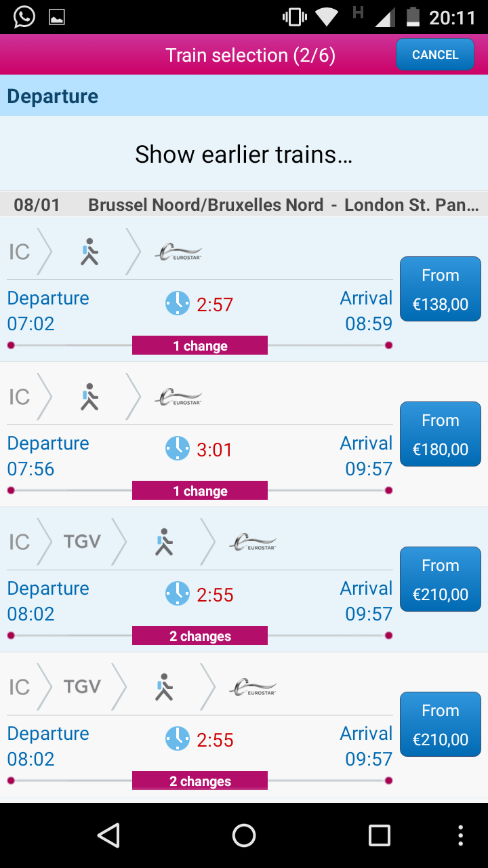Tap the clock icon beside the 3:01 duration
This screenshot has height=868, width=488.
click(x=178, y=449)
